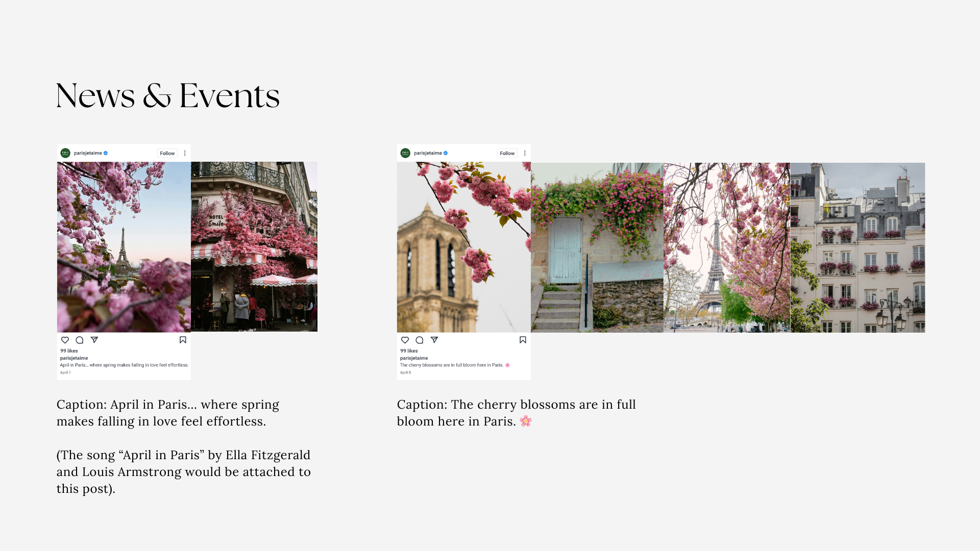Like the April 8 cherry blossom post

click(405, 340)
